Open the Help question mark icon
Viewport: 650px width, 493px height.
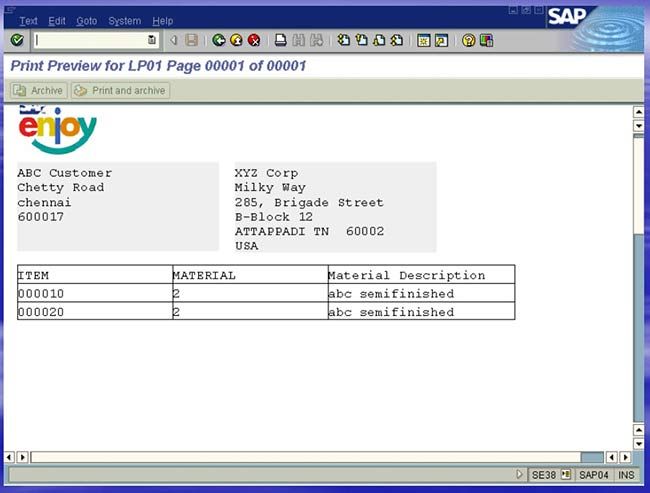pos(468,40)
